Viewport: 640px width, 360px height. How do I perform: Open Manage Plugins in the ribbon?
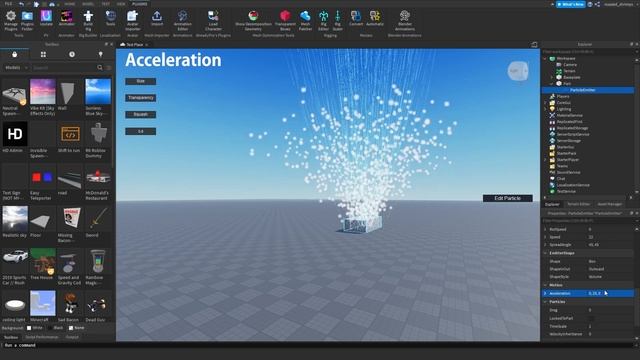click(x=11, y=20)
